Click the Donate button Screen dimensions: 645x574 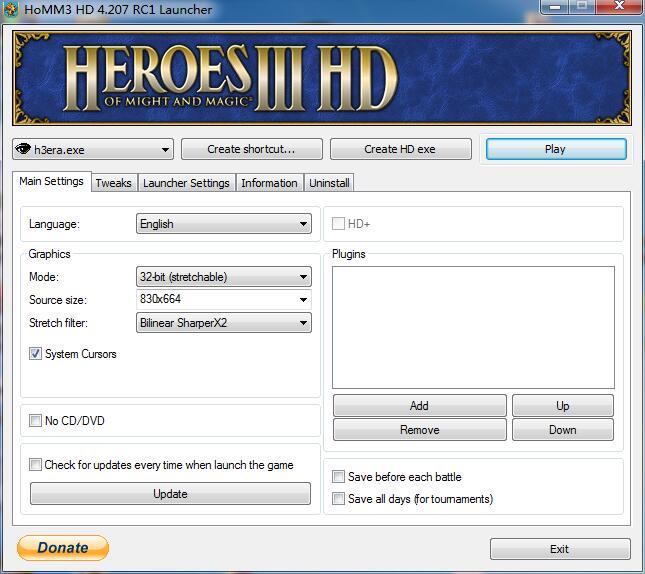(x=63, y=548)
